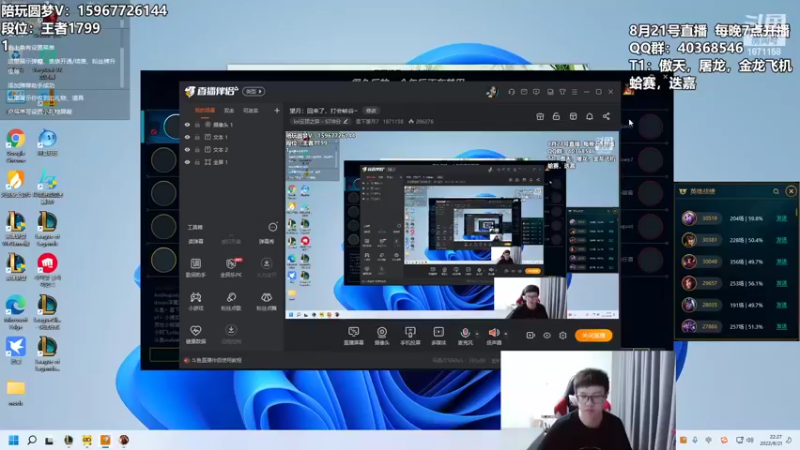Viewport: 800px width, 450px height.
Task: Toggle the lock on the 文本 2 source
Action: pos(197,149)
